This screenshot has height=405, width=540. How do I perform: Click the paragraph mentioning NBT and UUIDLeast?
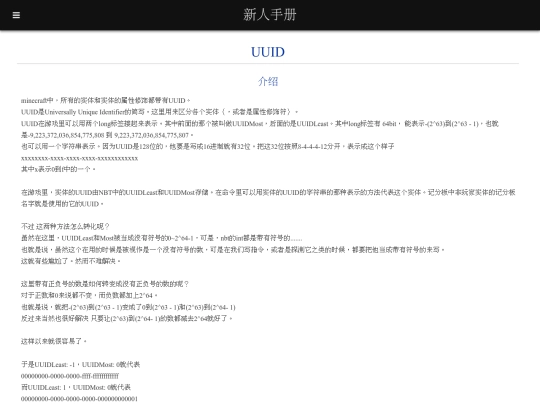268,198
